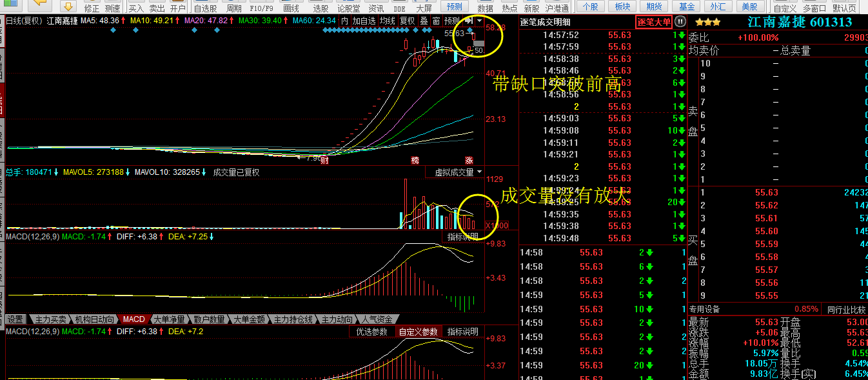Viewport: 868px width, 380px height.
Task: Select the 板块 sector button
Action: pyautogui.click(x=622, y=6)
